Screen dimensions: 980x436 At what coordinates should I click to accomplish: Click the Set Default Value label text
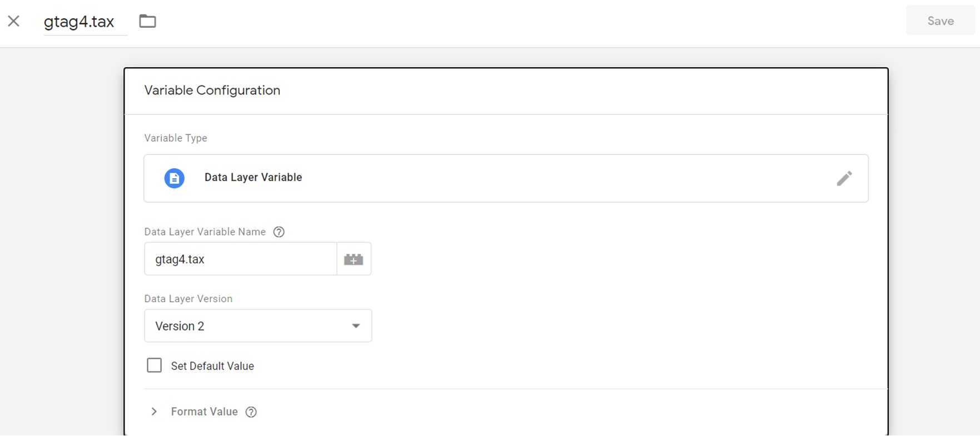(212, 366)
